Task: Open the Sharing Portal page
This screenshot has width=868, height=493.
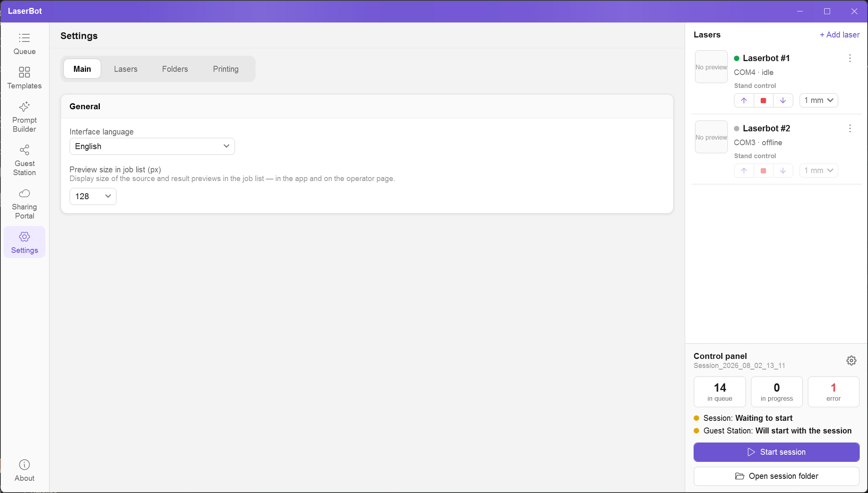Action: 24,204
